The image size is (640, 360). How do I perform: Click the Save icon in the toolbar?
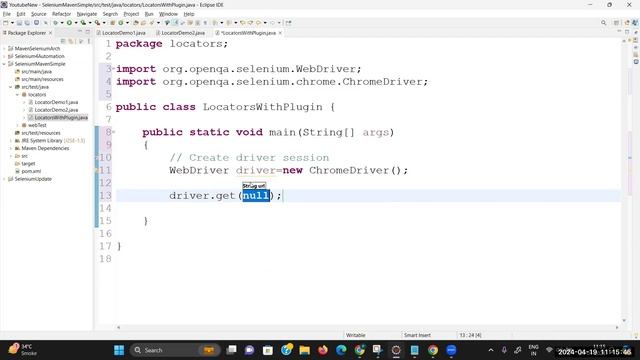[x=19, y=23]
